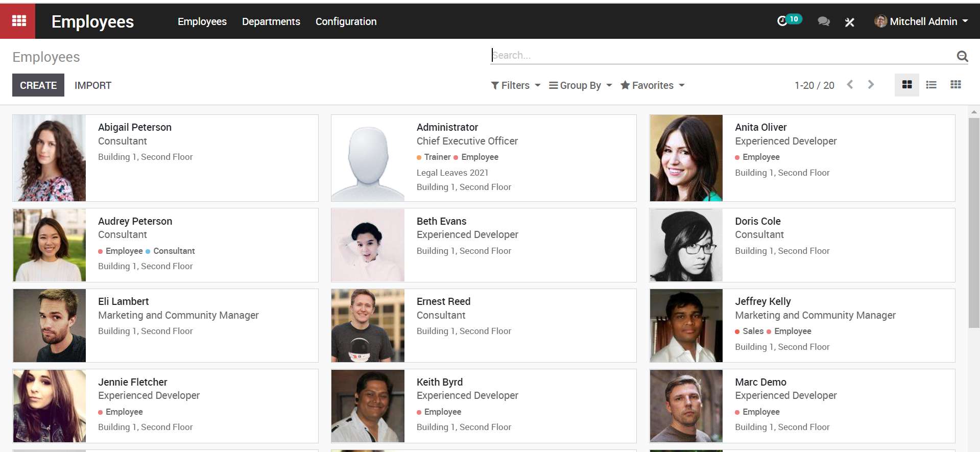Screen dimensions: 980x452
Task: Open the apps grid menu icon
Action: [19, 21]
